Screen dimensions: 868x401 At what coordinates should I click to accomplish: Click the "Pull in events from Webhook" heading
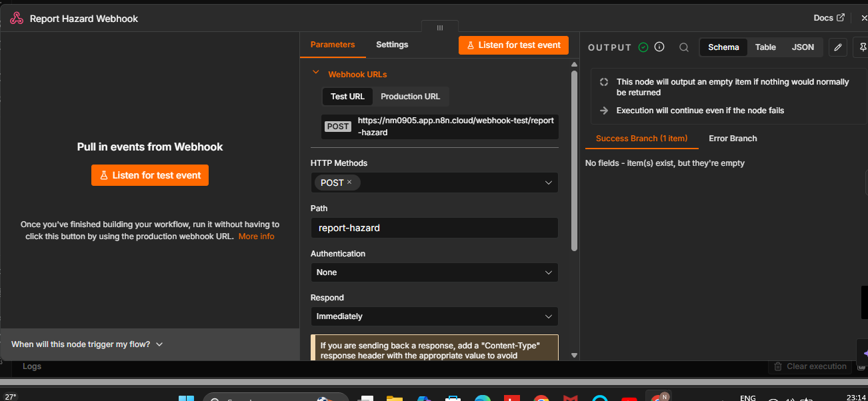150,147
